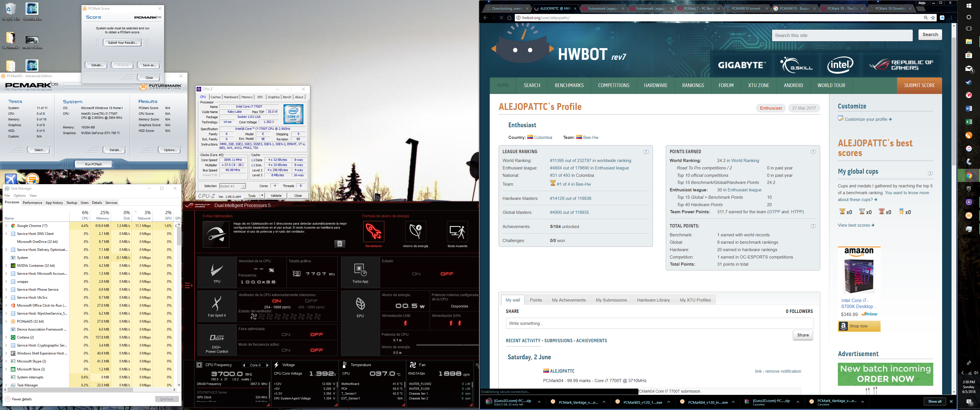
Task: Open Task Manager Options menu
Action: tap(19, 196)
